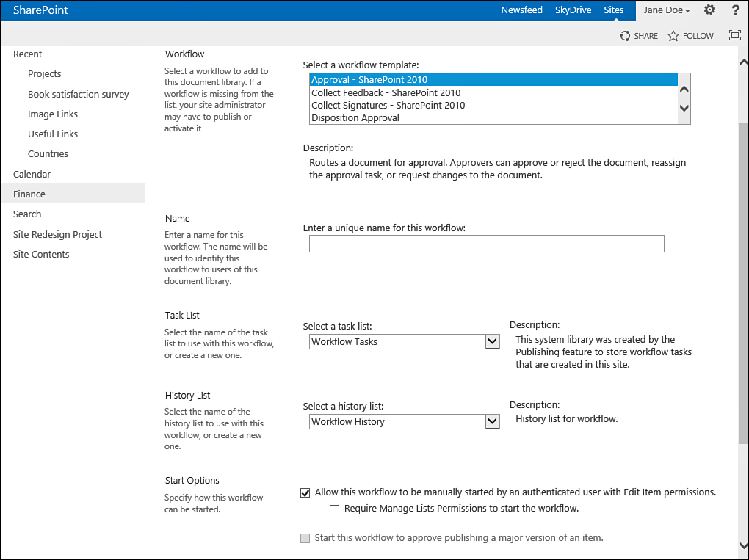Viewport: 749px width, 560px height.
Task: Select Collect Feedback - SharePoint 2010 template
Action: (x=493, y=92)
